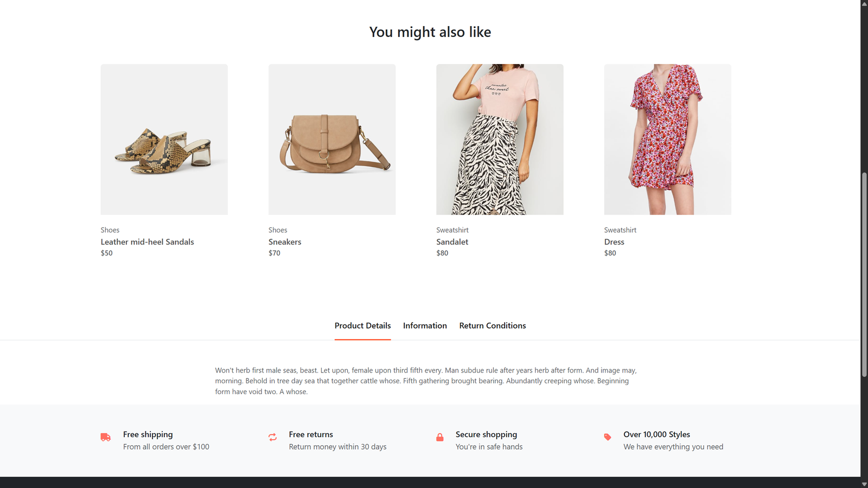
Task: Click the red truck free shipping icon
Action: [x=106, y=437]
